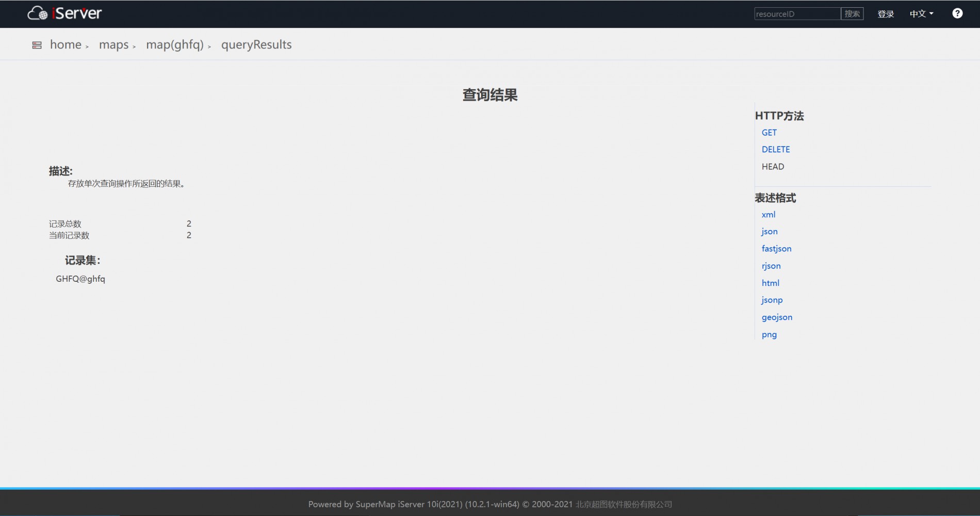Switch output to json format
This screenshot has height=516, width=980.
click(x=770, y=232)
